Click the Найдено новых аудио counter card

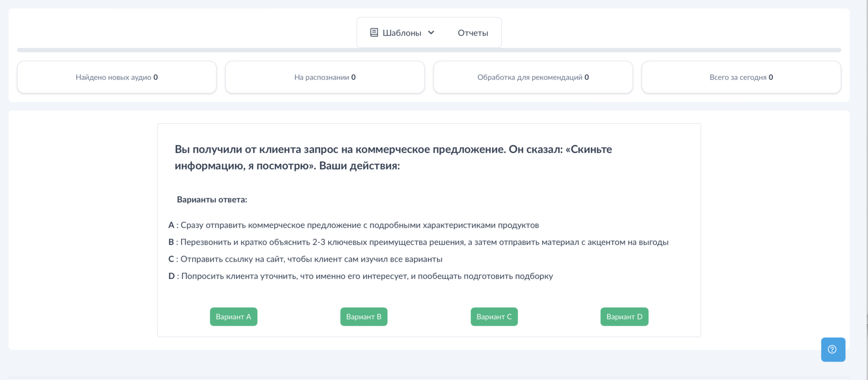pyautogui.click(x=117, y=77)
